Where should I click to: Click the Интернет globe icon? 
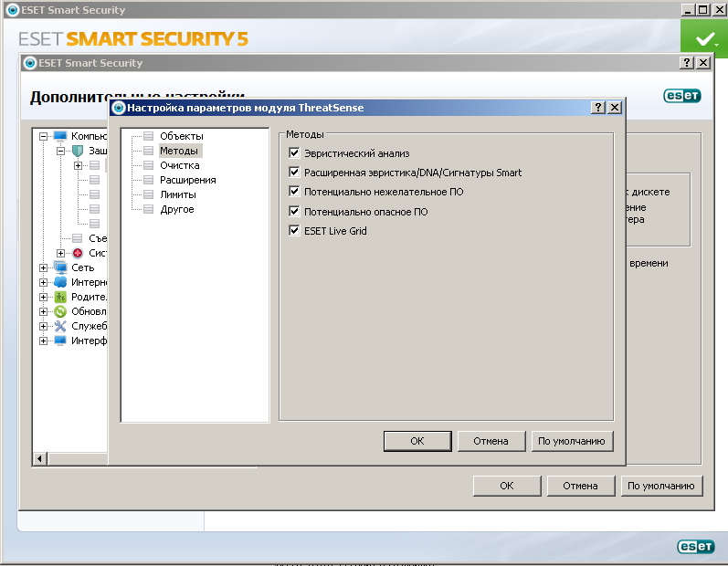tap(60, 282)
